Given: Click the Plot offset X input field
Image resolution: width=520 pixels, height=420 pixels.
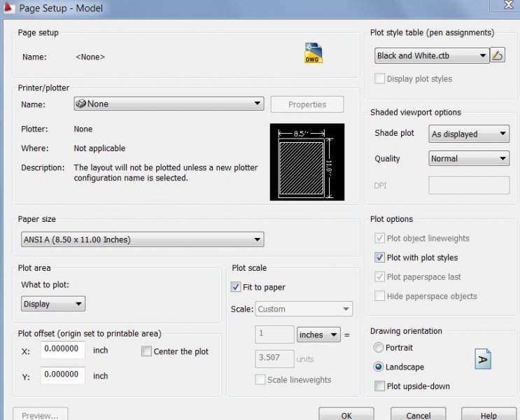Looking at the screenshot, I should pyautogui.click(x=63, y=349).
